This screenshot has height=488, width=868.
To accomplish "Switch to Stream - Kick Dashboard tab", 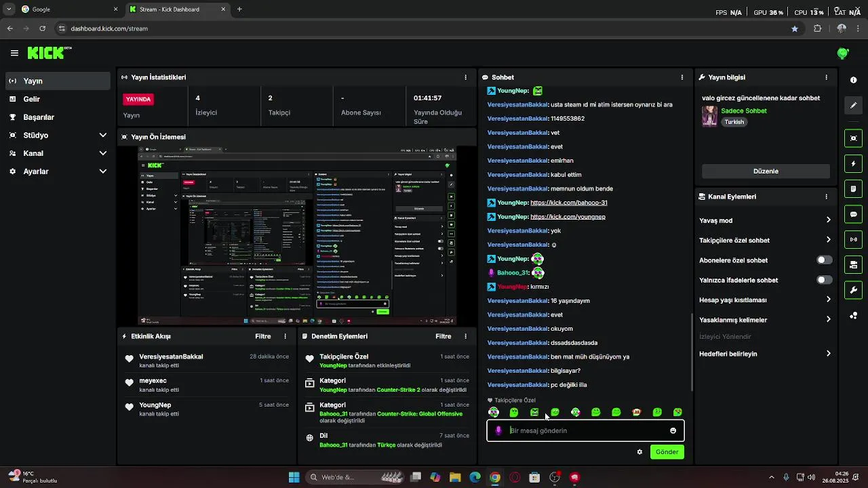I will [178, 9].
